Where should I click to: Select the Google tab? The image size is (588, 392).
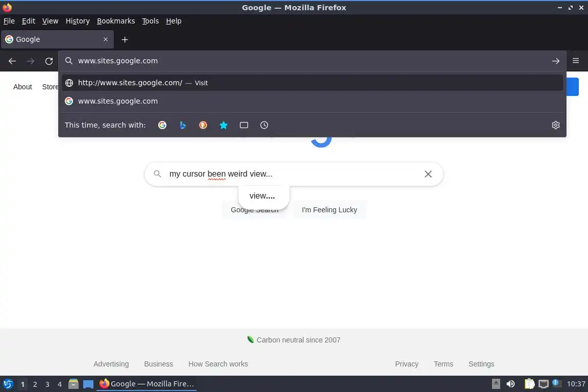tap(57, 39)
